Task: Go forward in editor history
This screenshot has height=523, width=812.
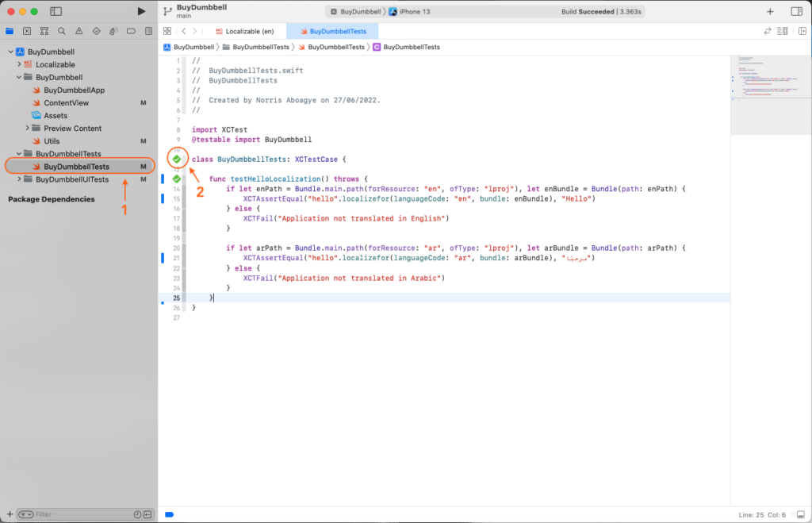Action: point(195,31)
